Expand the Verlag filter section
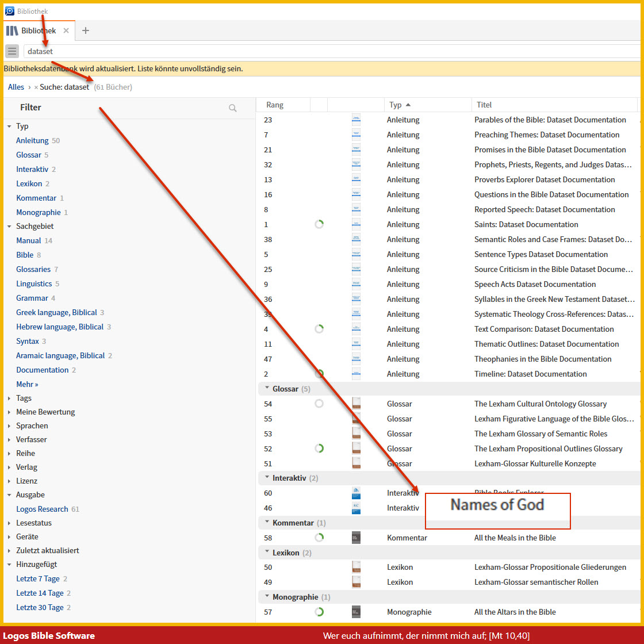 coord(9,467)
